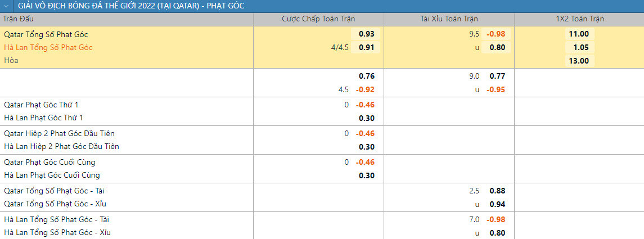Select 0.93 handicap odds for Qatar Tổng Số Phạt Góc
The height and width of the screenshot is (239, 644).
point(366,34)
